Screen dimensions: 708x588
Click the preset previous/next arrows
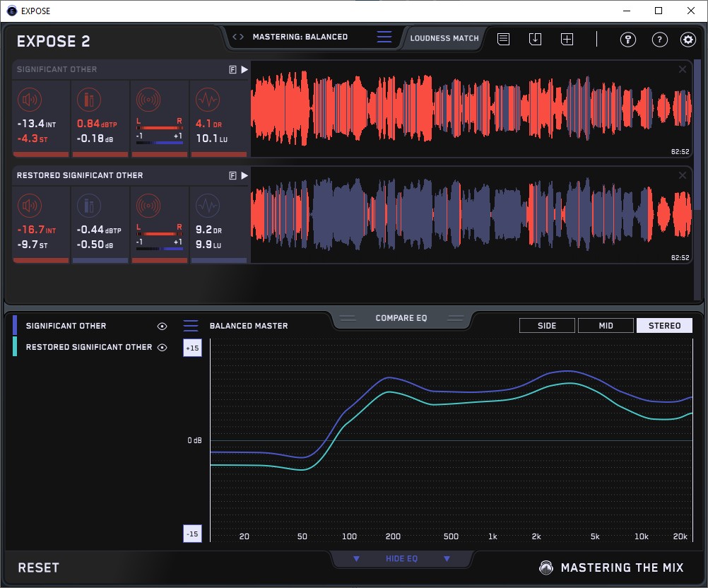pyautogui.click(x=238, y=37)
